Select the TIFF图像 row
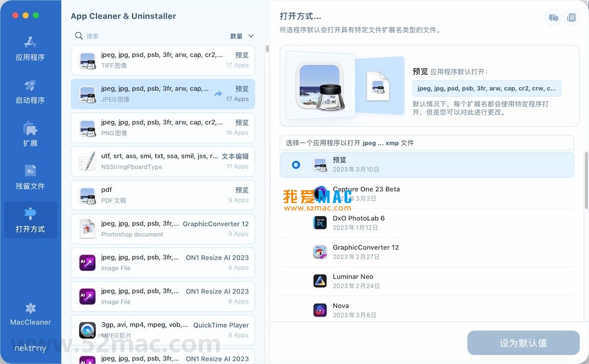The image size is (589, 364). point(163,60)
